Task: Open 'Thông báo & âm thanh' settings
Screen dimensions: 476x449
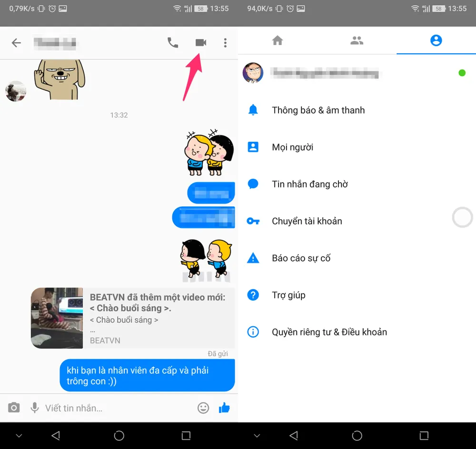Action: (357, 110)
